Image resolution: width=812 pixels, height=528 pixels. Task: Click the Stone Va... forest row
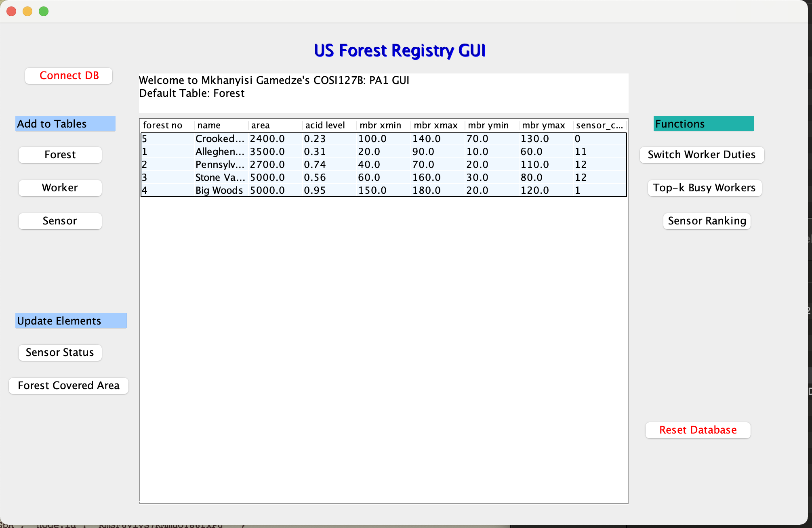220,178
